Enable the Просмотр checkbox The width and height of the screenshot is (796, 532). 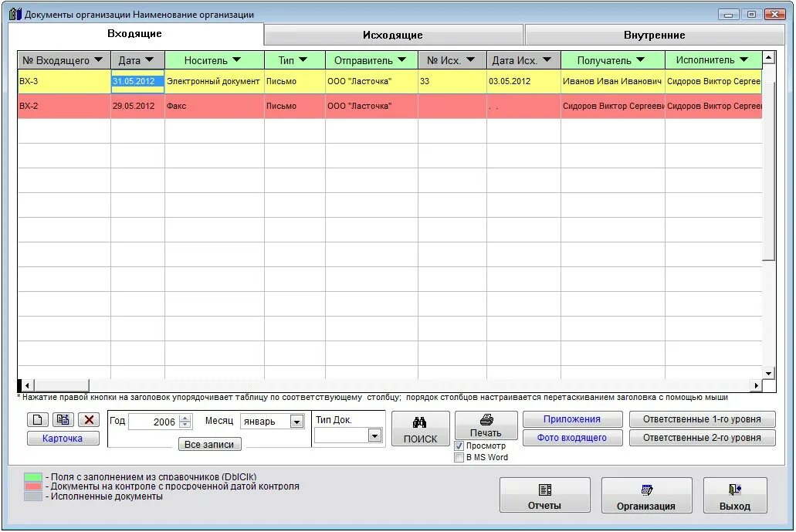459,446
